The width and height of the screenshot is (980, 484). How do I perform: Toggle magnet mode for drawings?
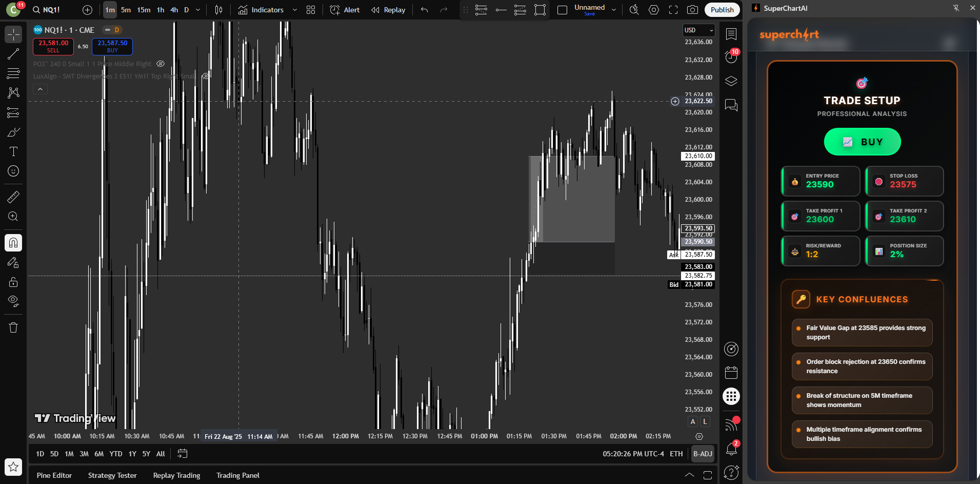click(13, 243)
